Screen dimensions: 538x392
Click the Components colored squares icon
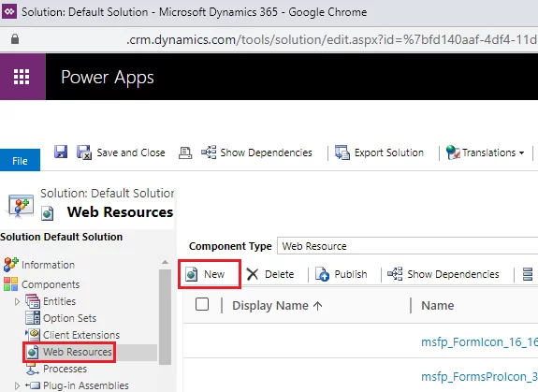[x=10, y=284]
